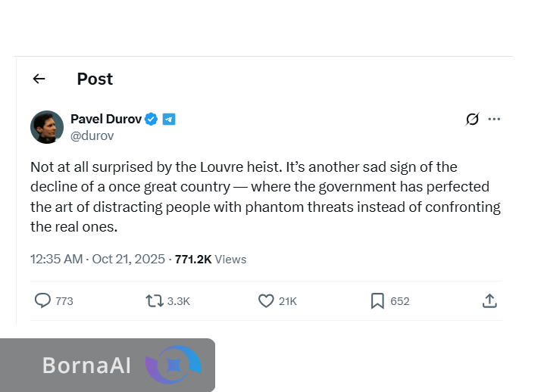This screenshot has width=544, height=392.
Task: Like the post with the heart icon
Action: 266,300
